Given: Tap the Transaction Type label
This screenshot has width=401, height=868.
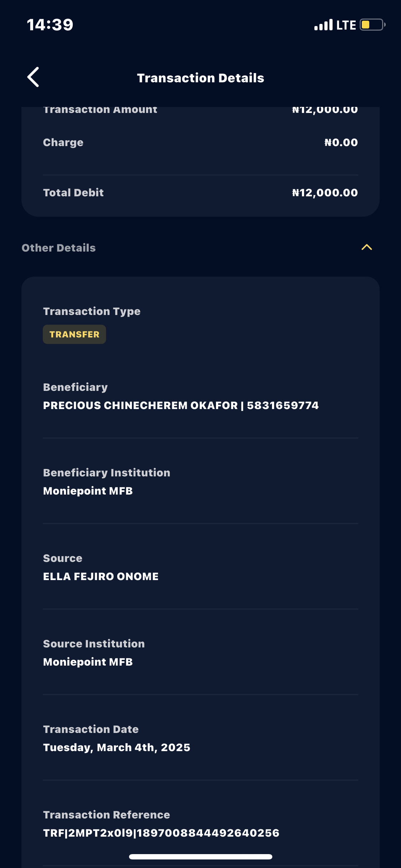Looking at the screenshot, I should (92, 311).
